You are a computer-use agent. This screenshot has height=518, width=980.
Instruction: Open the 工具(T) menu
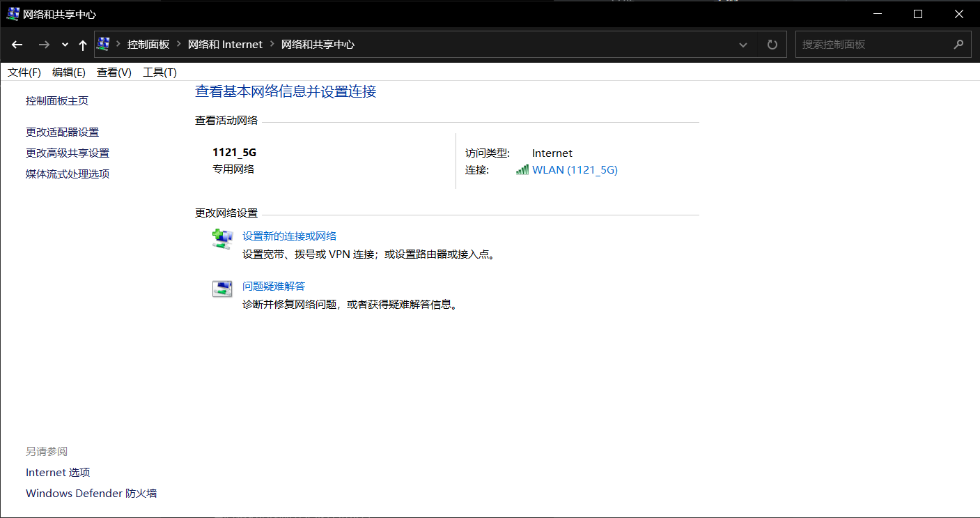(x=160, y=73)
